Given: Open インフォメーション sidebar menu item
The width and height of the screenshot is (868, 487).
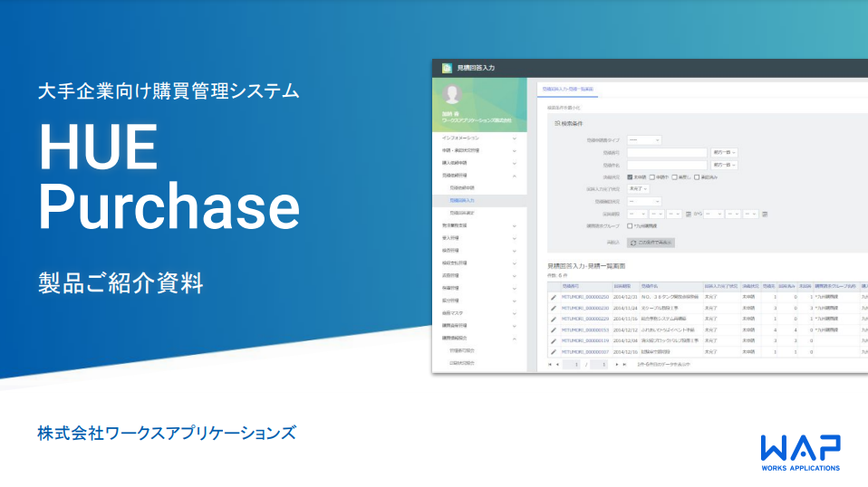Looking at the screenshot, I should coord(479,138).
